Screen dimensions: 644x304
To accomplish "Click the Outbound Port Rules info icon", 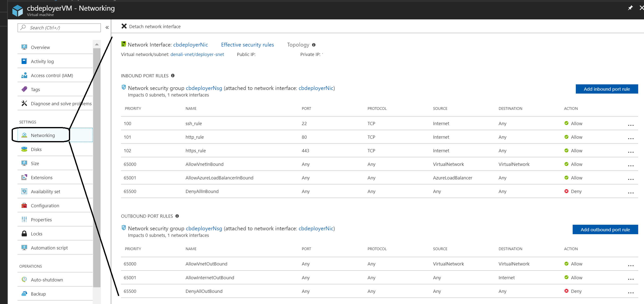I will [177, 216].
